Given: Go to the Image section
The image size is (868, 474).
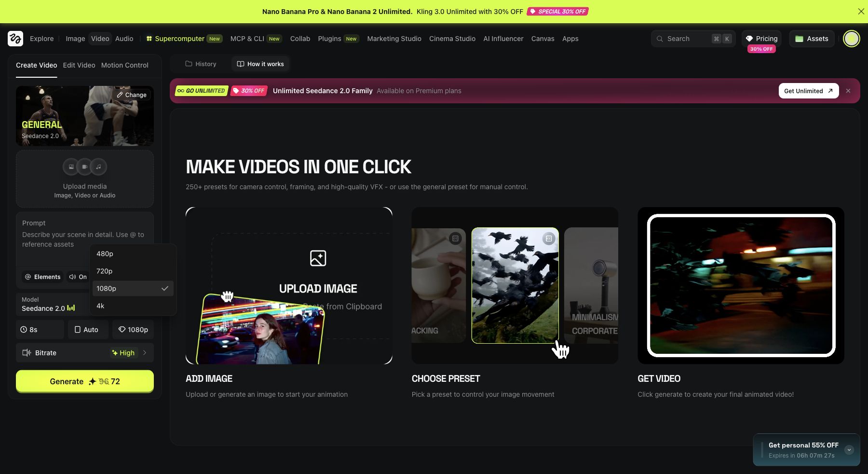Looking at the screenshot, I should pos(75,39).
